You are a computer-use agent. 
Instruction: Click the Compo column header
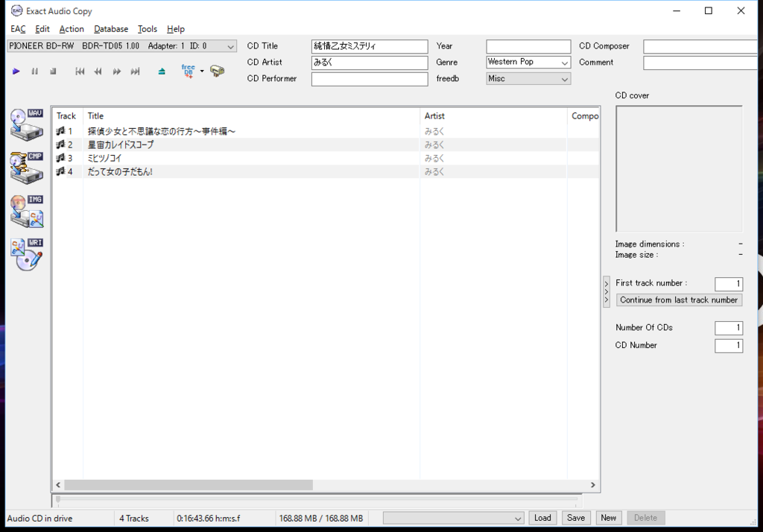coord(583,115)
